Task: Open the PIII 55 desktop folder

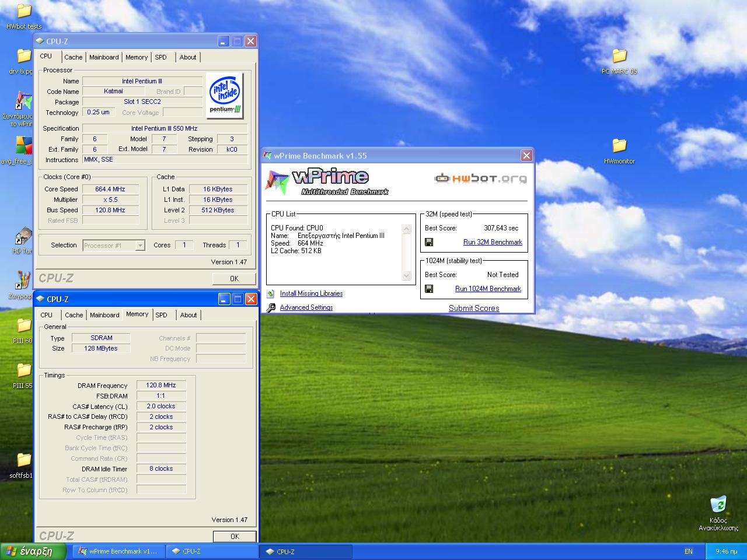Action: pos(24,370)
